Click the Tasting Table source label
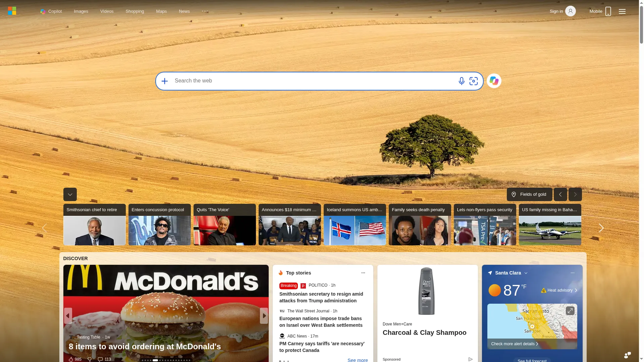The image size is (644, 362). click(88, 337)
